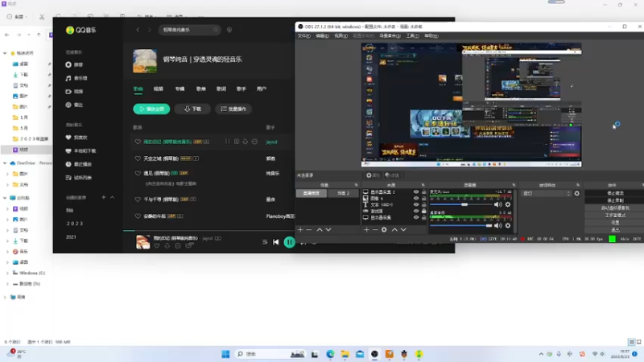Open 试听列表 in QQ音乐 sidebar

point(78,177)
